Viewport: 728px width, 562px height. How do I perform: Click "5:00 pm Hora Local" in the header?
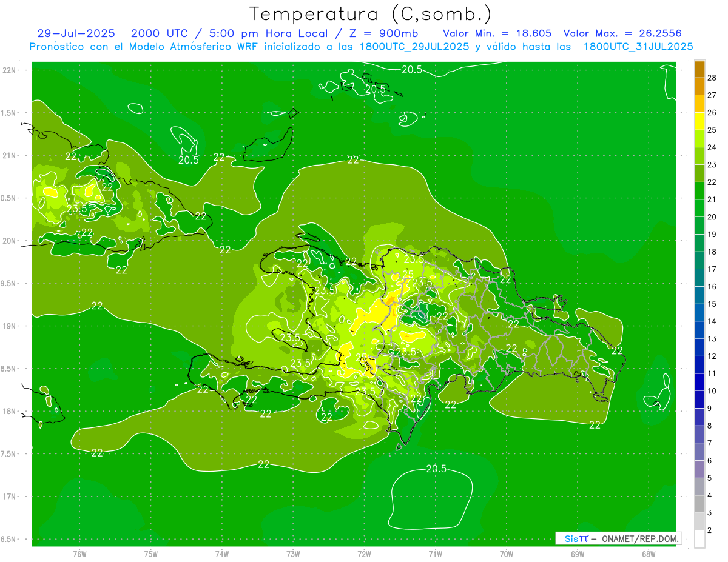tap(268, 33)
